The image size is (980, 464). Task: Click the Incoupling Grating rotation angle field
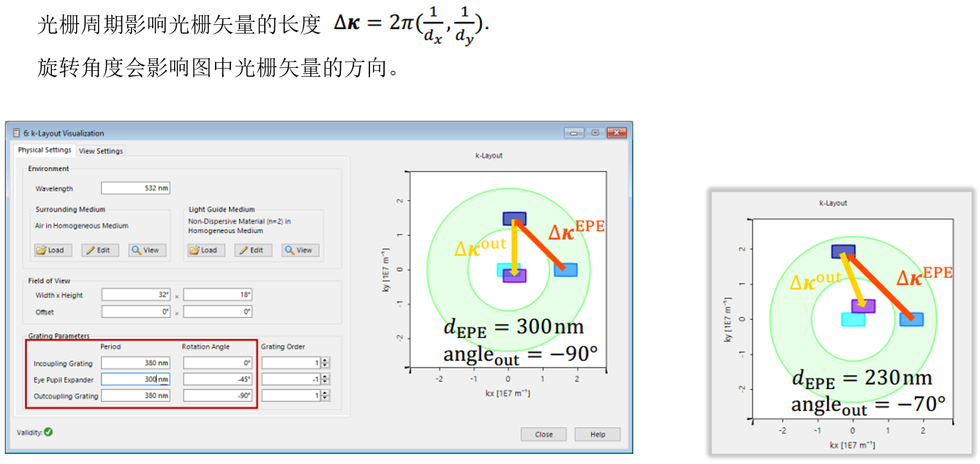(217, 362)
